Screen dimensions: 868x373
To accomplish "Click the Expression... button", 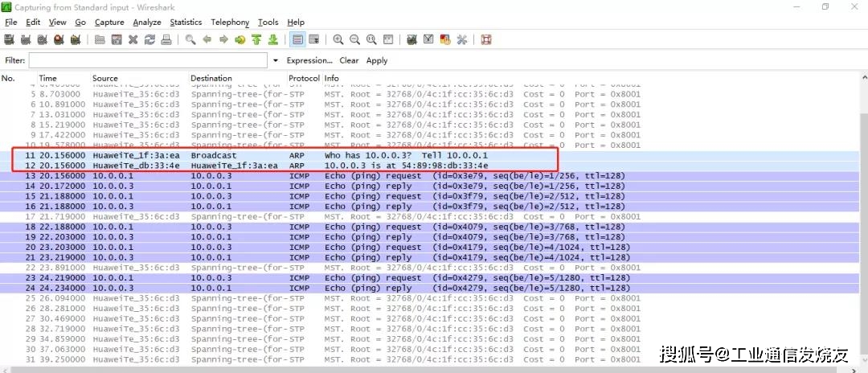I will click(309, 60).
